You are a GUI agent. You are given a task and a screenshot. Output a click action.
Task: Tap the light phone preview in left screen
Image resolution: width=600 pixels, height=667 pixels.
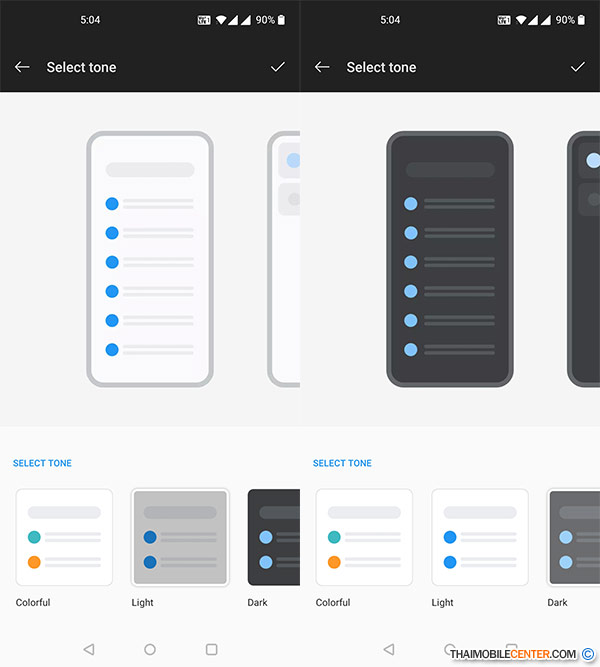tap(150, 259)
